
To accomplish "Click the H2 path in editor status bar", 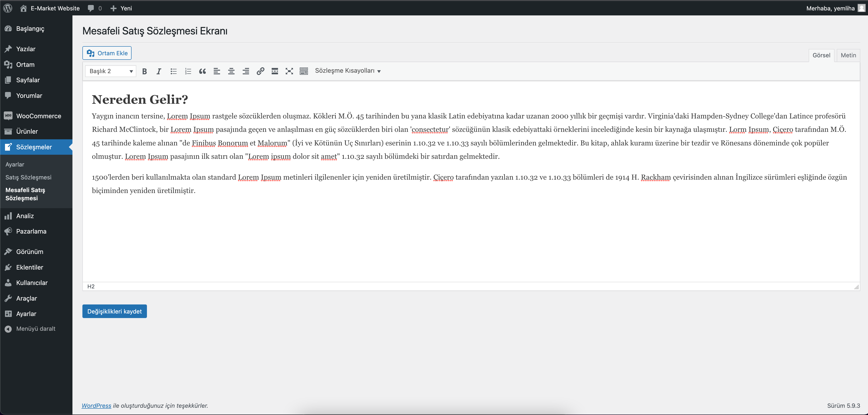I will point(91,287).
